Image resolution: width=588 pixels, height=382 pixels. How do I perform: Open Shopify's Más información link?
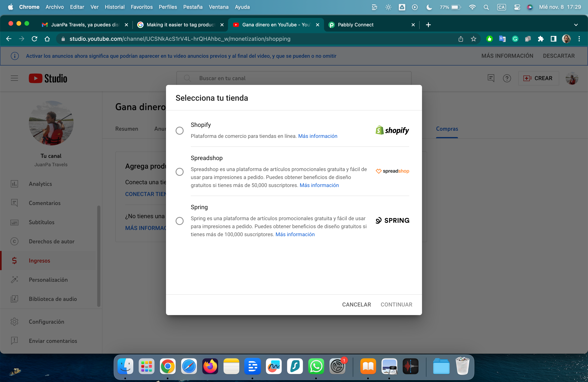318,136
